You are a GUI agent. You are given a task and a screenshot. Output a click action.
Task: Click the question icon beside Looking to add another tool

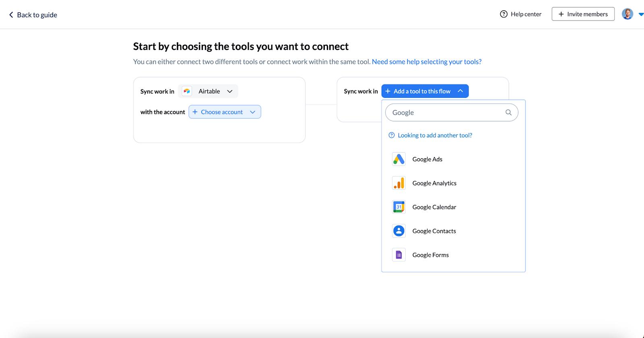pos(392,135)
